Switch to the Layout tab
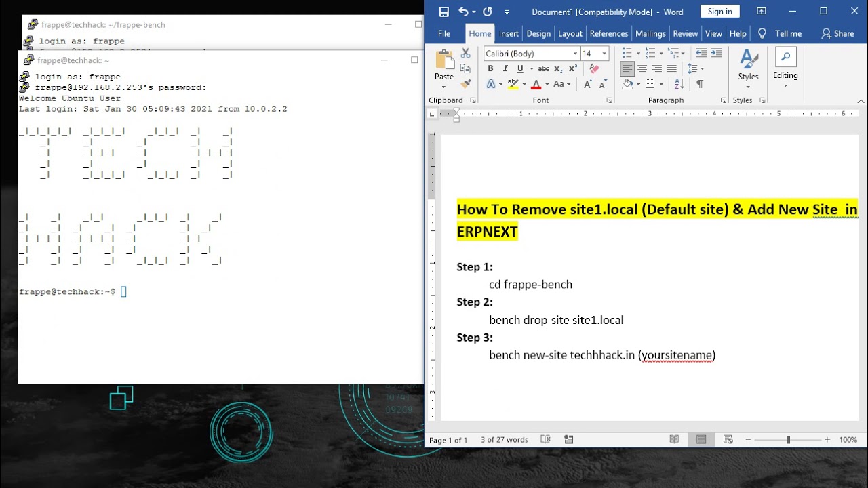 570,33
